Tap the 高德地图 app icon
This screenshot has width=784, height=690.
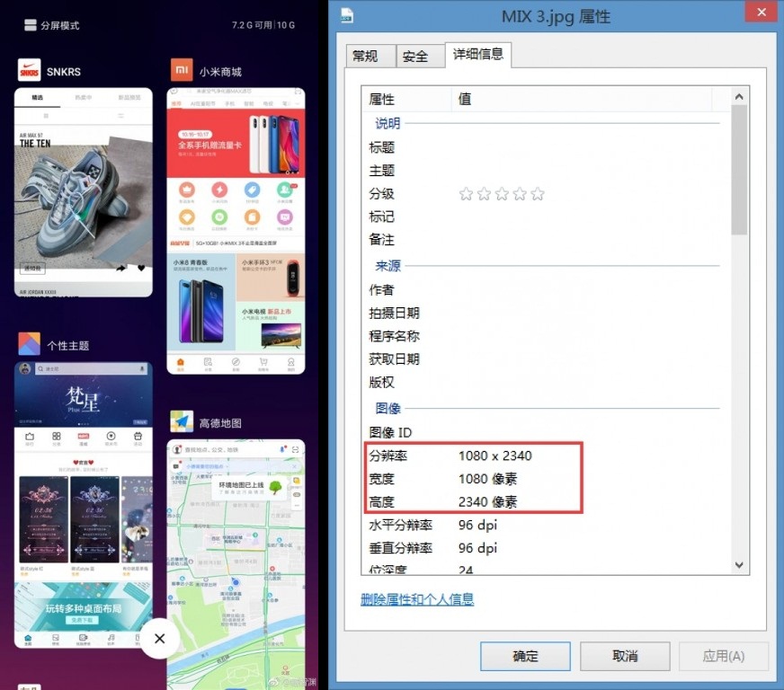point(183,422)
